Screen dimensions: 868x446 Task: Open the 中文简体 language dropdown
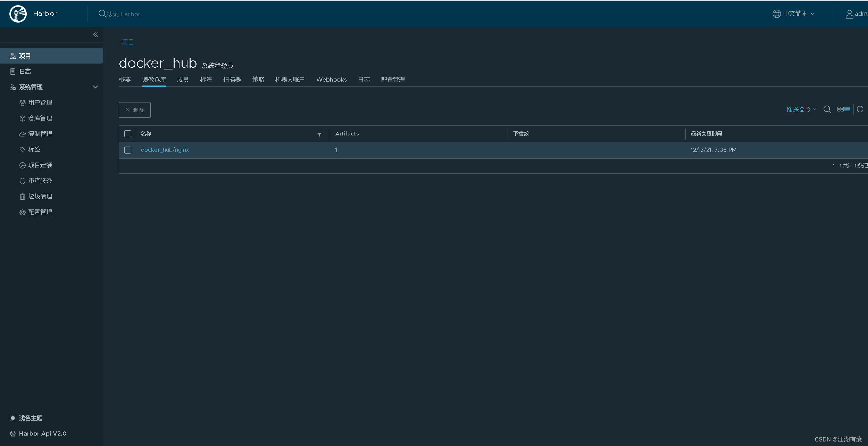[x=794, y=14]
